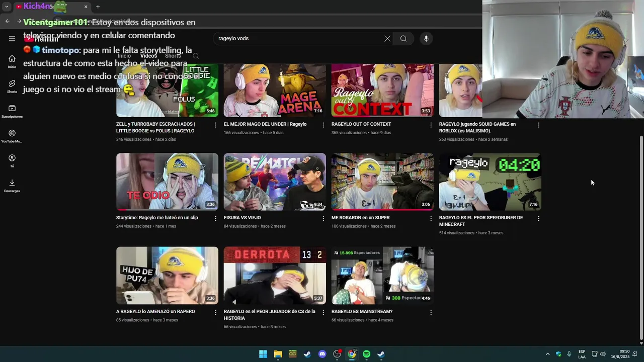The height and width of the screenshot is (362, 644).
Task: Open File Explorer from the taskbar
Action: tap(278, 354)
